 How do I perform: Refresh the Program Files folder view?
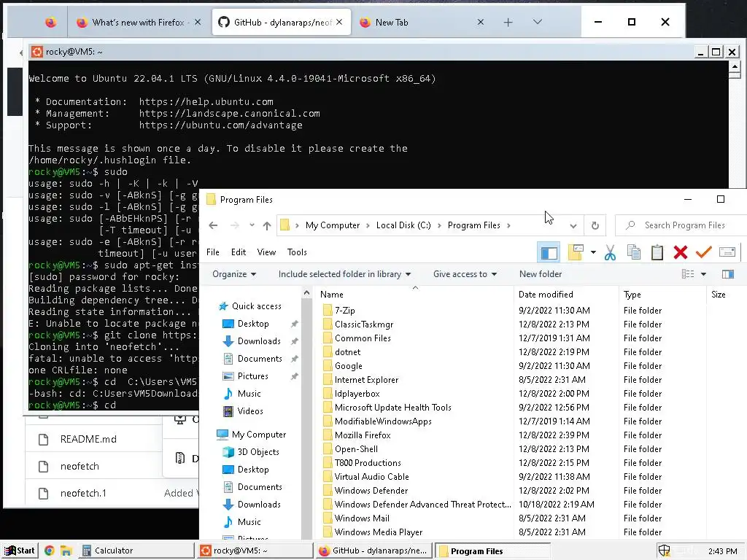click(x=595, y=226)
